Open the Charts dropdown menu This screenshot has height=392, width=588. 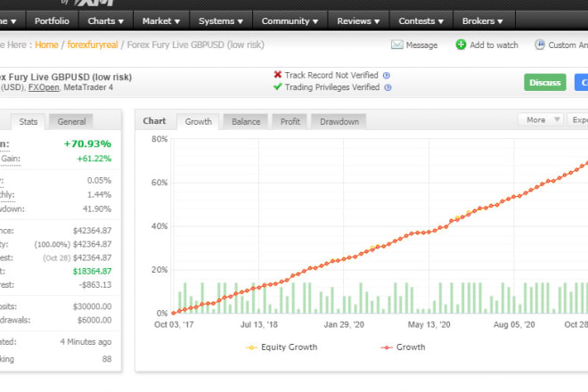[106, 21]
